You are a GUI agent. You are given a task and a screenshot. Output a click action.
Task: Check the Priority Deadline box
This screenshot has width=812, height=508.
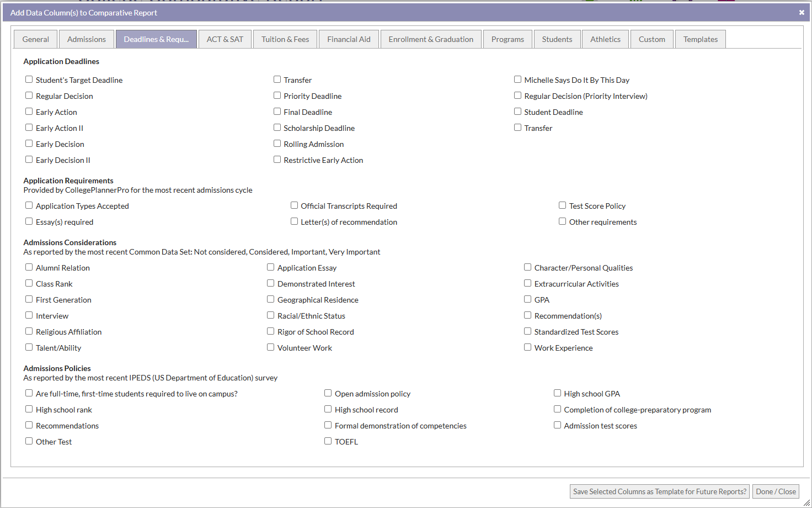point(277,96)
